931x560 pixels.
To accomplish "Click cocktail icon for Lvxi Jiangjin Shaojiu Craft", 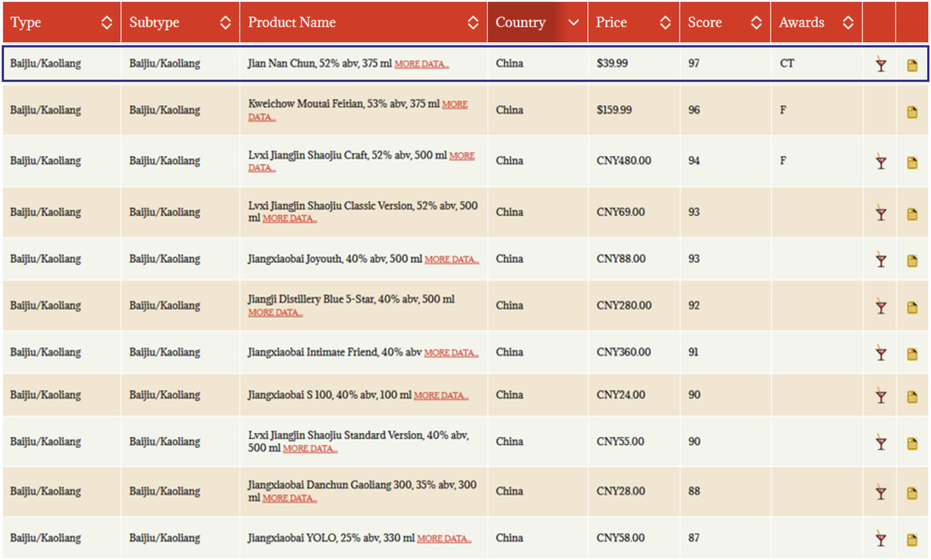I will coord(880,162).
